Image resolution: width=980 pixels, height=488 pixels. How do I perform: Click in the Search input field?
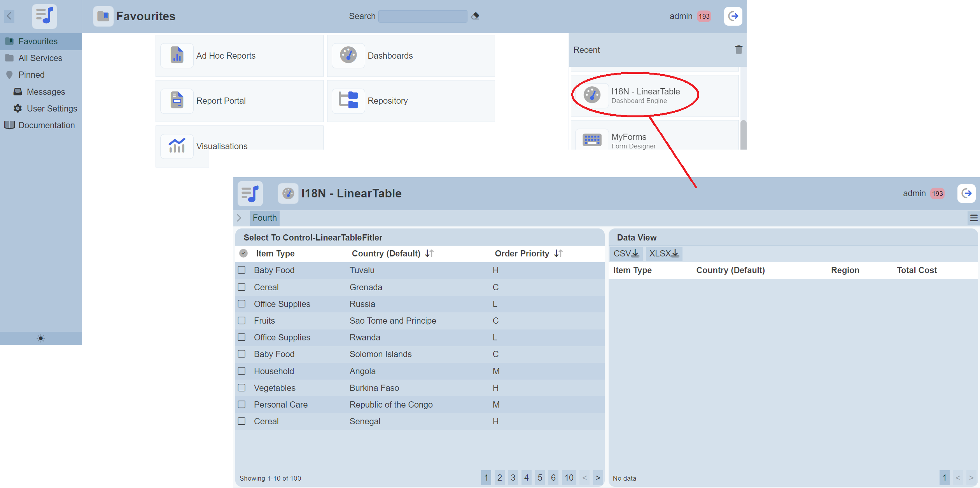tap(422, 16)
